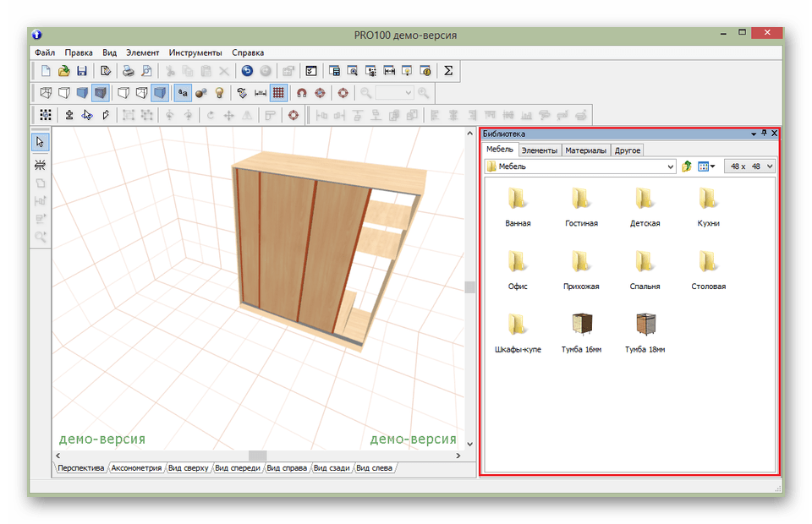The width and height of the screenshot is (812, 524).
Task: Click the center view lifebuoy icon after magnet
Action: pos(320,93)
